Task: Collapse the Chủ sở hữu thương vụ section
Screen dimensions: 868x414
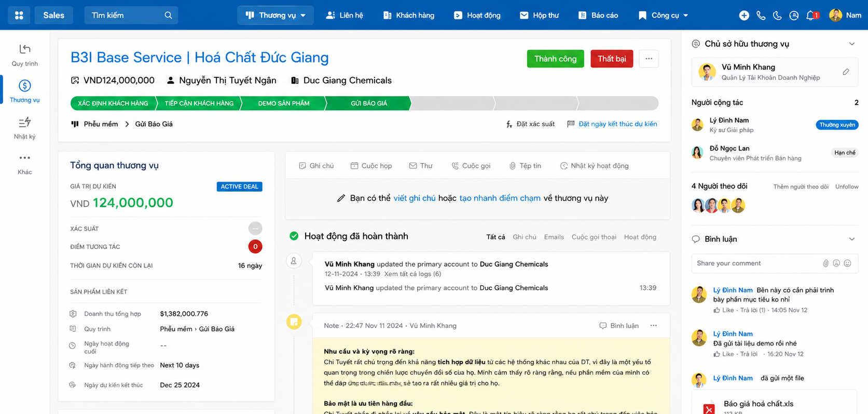Action: (852, 44)
